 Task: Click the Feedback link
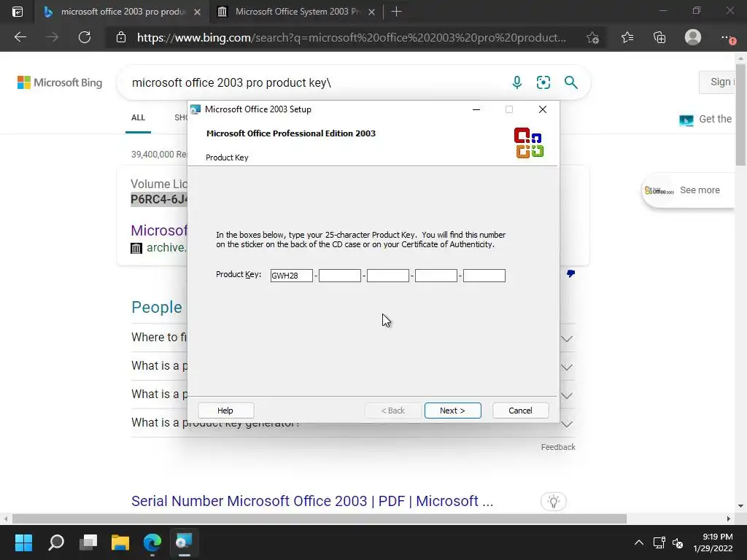558,447
